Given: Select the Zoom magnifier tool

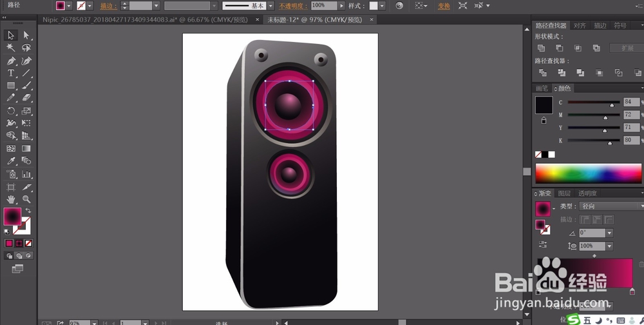Looking at the screenshot, I should click(26, 199).
